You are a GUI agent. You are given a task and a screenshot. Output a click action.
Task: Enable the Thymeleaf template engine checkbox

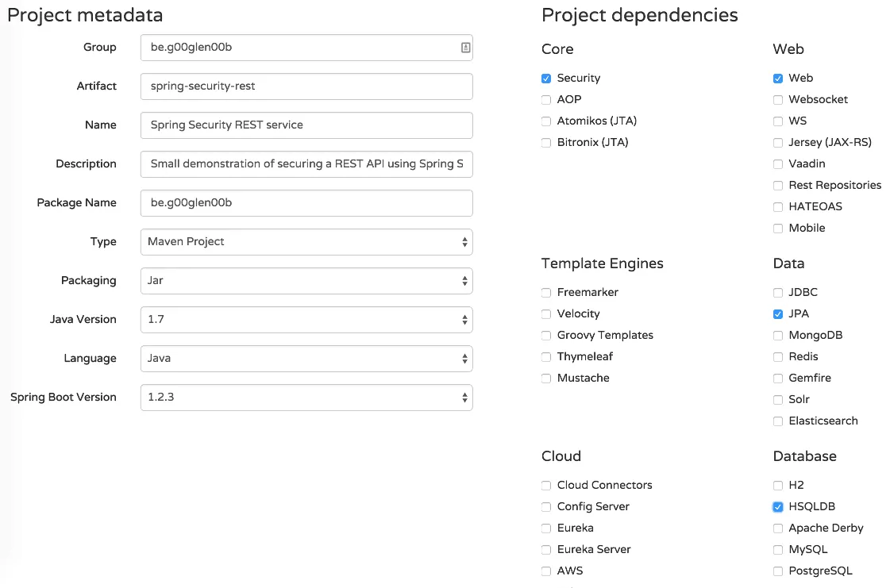[x=546, y=357]
